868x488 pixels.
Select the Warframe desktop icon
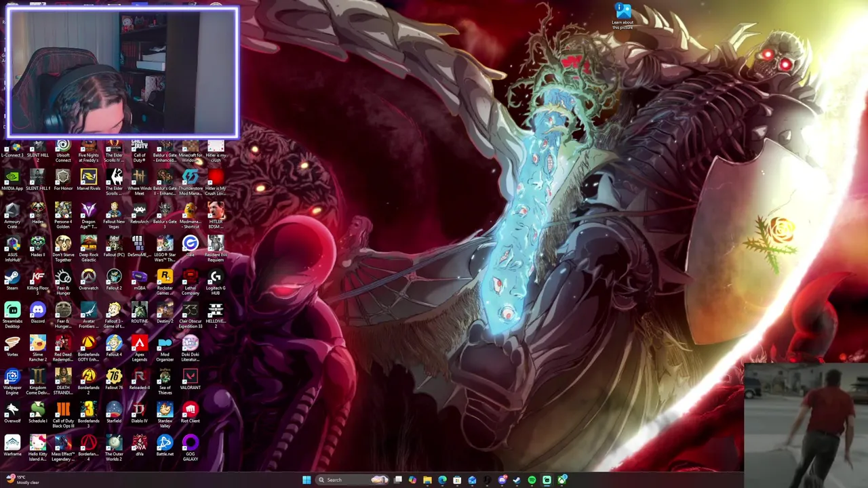click(x=12, y=446)
